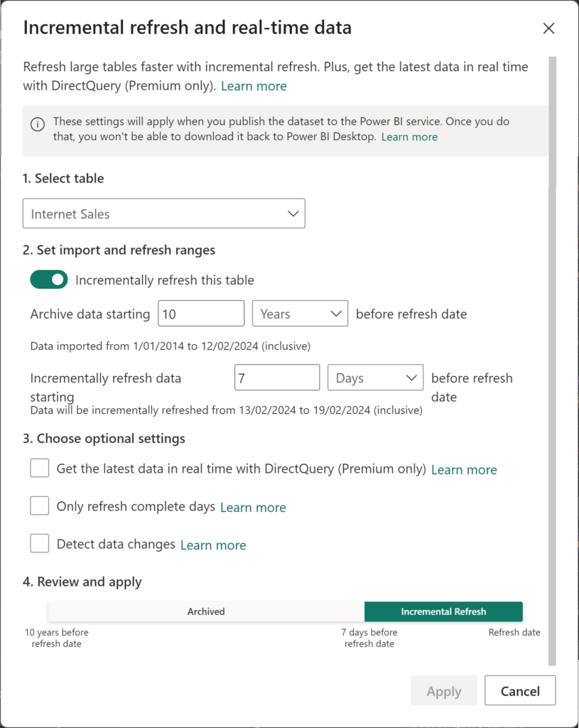The image size is (579, 728).
Task: Click "Learn more" beside the DirectQuery checkbox
Action: pyautogui.click(x=464, y=470)
